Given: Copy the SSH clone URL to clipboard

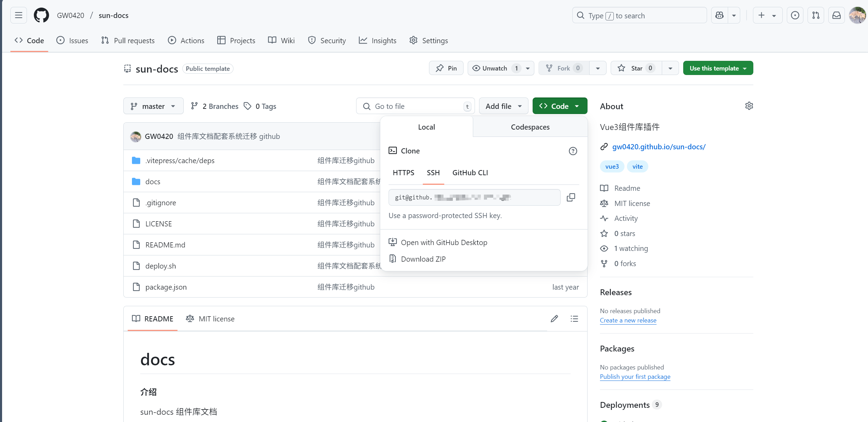Looking at the screenshot, I should (571, 197).
